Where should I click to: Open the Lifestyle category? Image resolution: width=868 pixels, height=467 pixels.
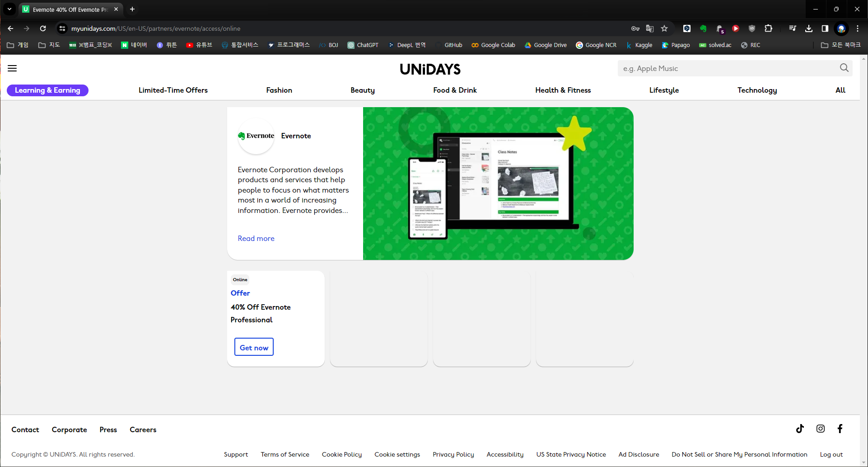[664, 90]
